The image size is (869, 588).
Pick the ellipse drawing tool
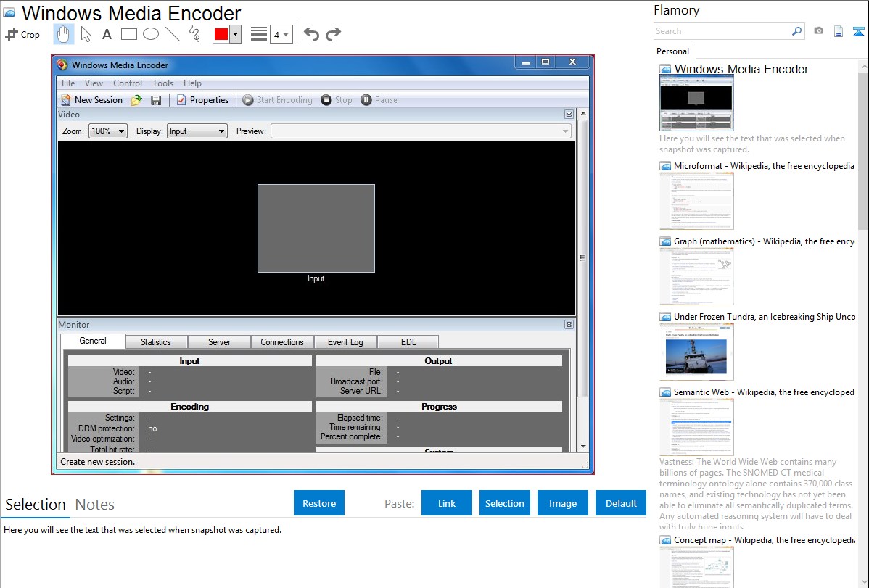pyautogui.click(x=151, y=34)
